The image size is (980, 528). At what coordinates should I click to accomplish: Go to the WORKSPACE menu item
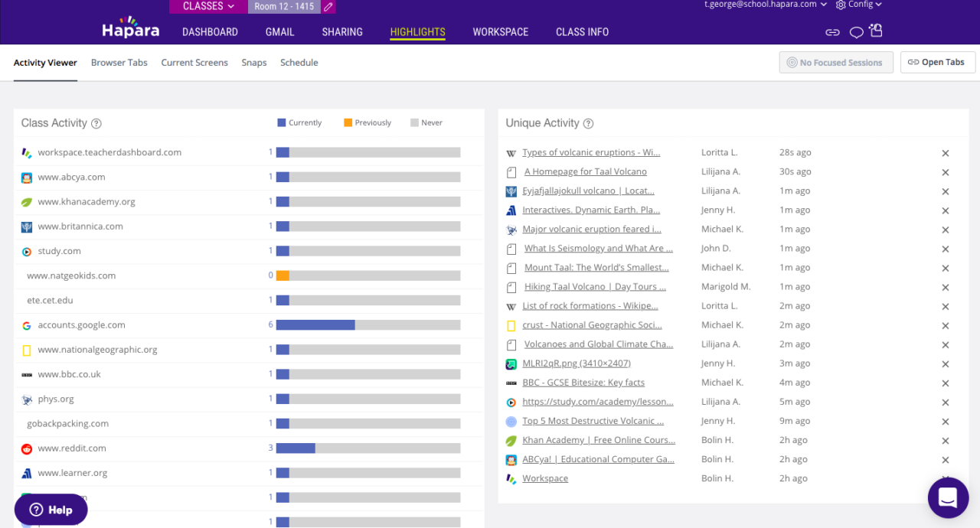coord(500,32)
